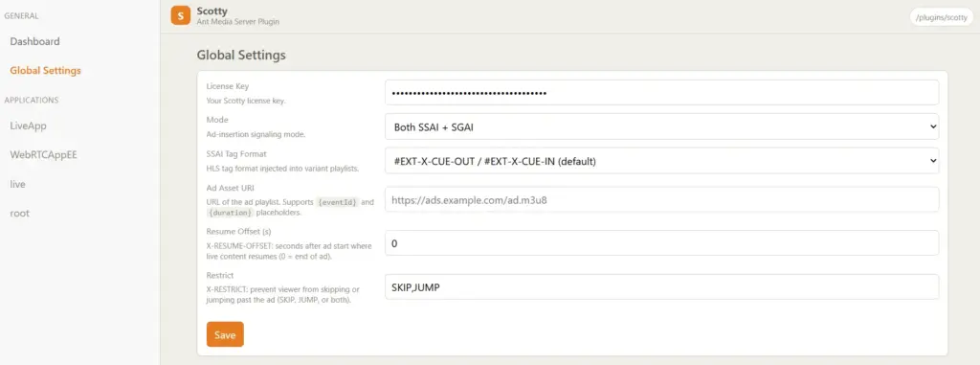Click the Restrict field containing SKIP,JUMP
The height and width of the screenshot is (365, 980).
[x=662, y=286]
